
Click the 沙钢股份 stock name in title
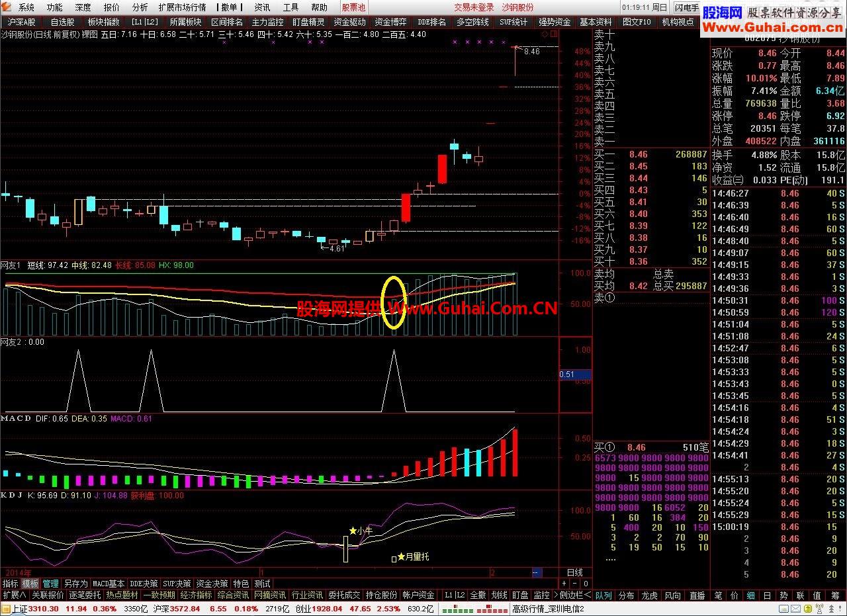click(517, 7)
